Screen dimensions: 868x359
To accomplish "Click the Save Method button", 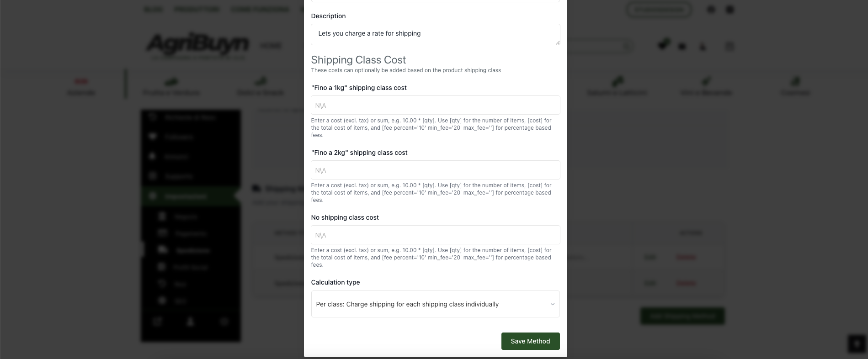I will click(530, 341).
